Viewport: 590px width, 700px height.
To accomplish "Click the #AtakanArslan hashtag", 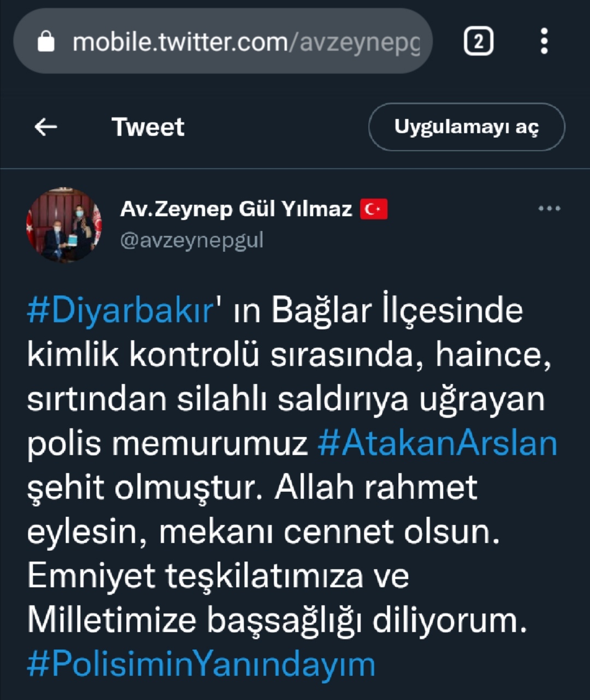I will pos(437,443).
